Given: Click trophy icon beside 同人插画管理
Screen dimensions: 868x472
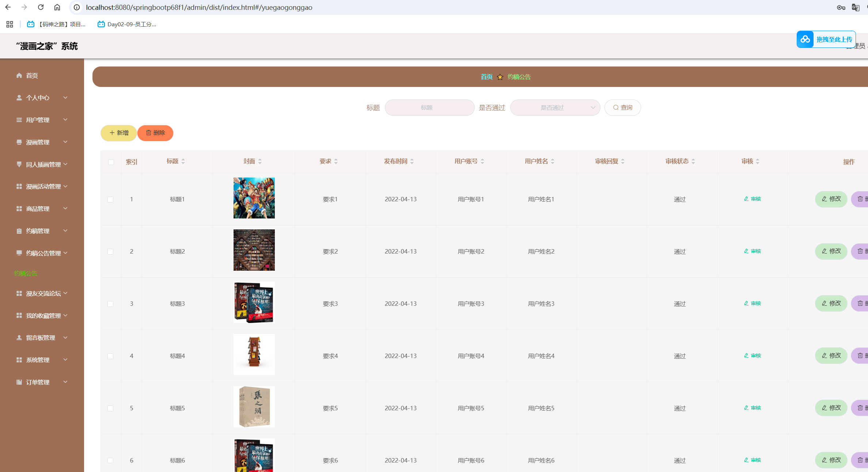Looking at the screenshot, I should [19, 164].
